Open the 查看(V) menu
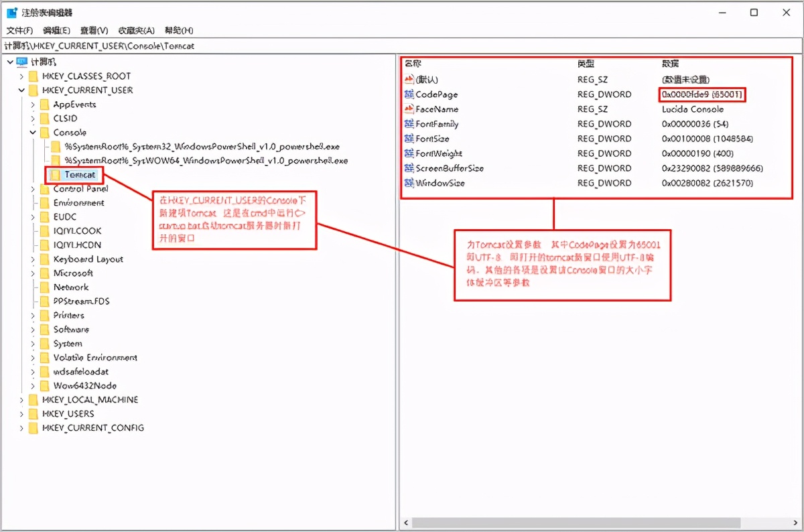This screenshot has width=804, height=532. click(x=94, y=30)
